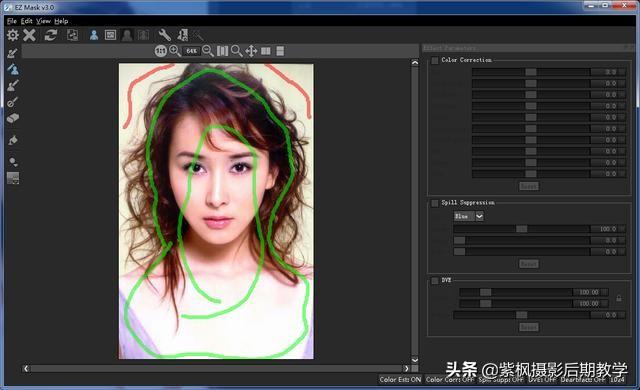This screenshot has width=640, height=390.
Task: Click the vertical scrollbar down arrow
Action: 415,360
